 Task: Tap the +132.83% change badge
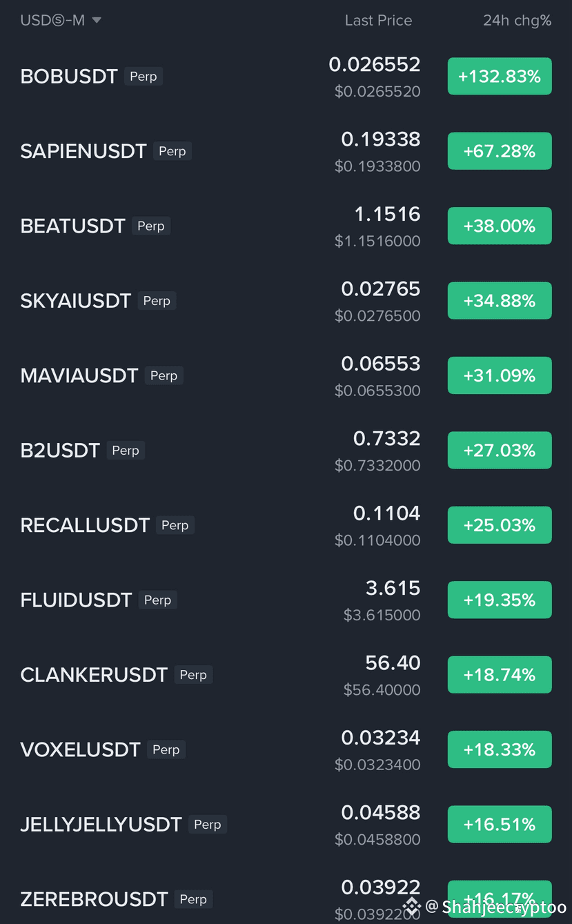[500, 77]
